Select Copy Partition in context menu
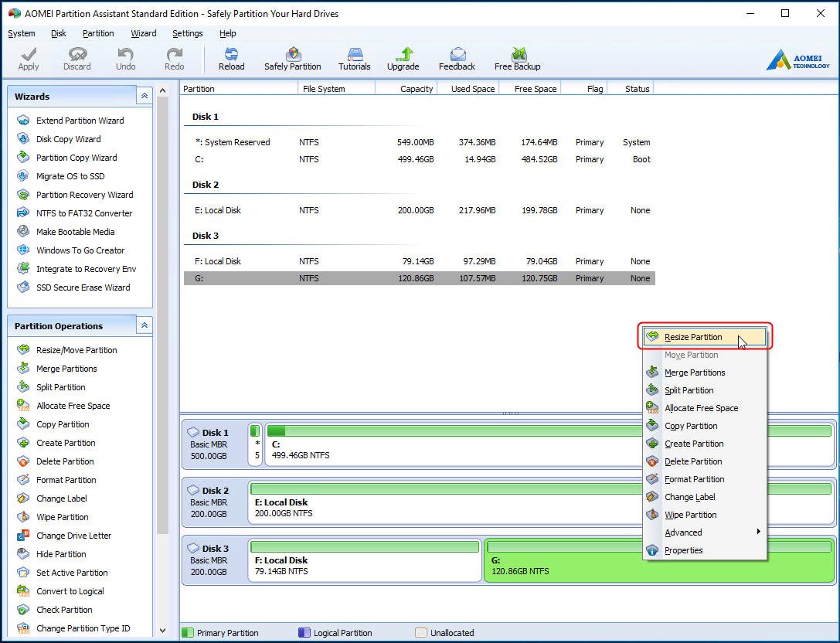This screenshot has height=643, width=840. point(705,426)
